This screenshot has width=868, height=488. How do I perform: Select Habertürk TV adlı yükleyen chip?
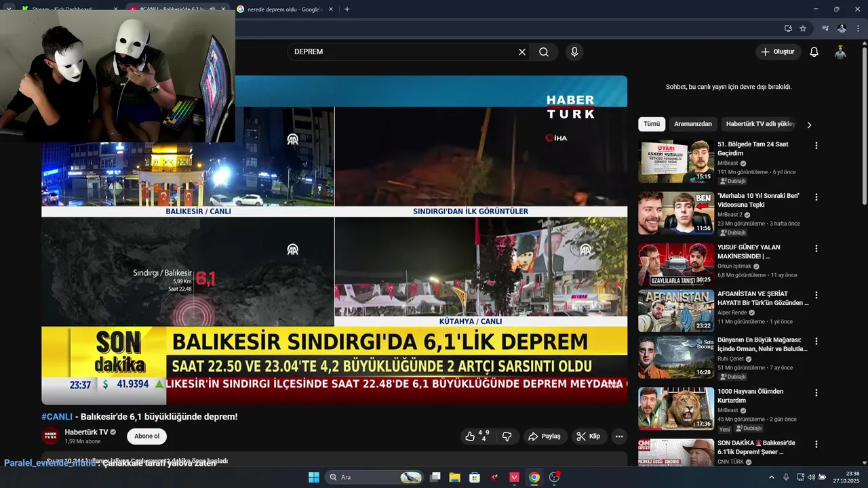[x=760, y=124]
